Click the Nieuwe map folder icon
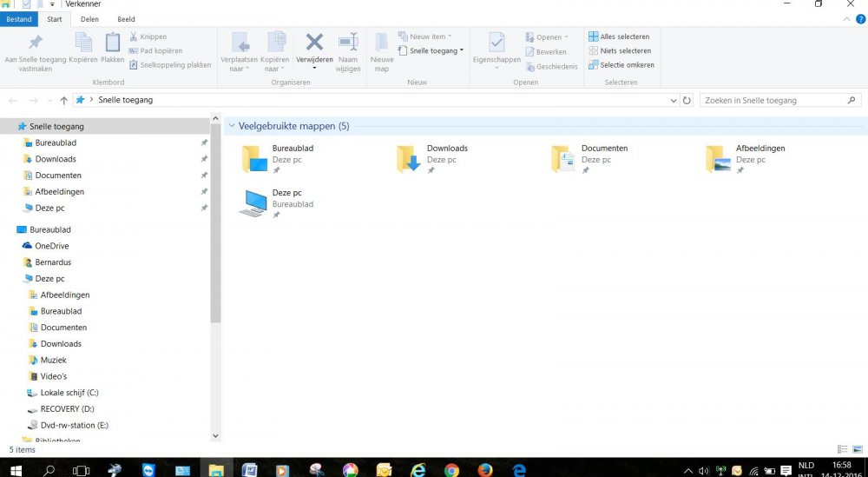This screenshot has width=868, height=477. (x=382, y=43)
